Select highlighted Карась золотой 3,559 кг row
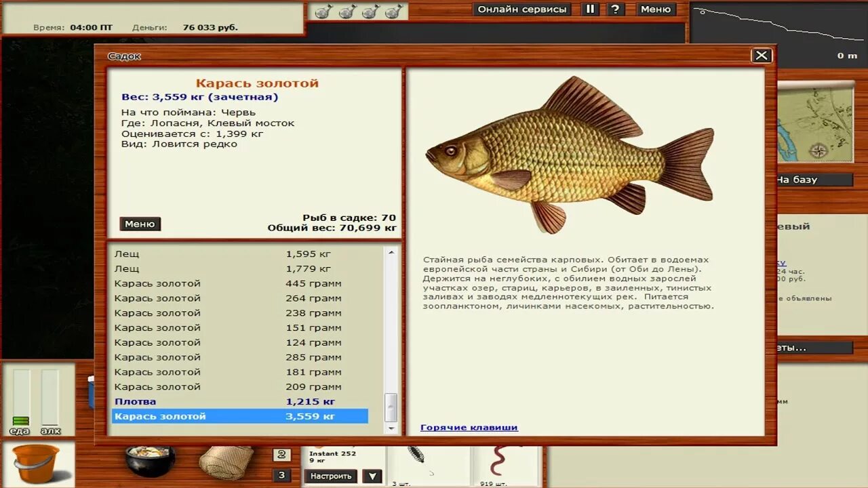The image size is (868, 488). pyautogui.click(x=240, y=416)
